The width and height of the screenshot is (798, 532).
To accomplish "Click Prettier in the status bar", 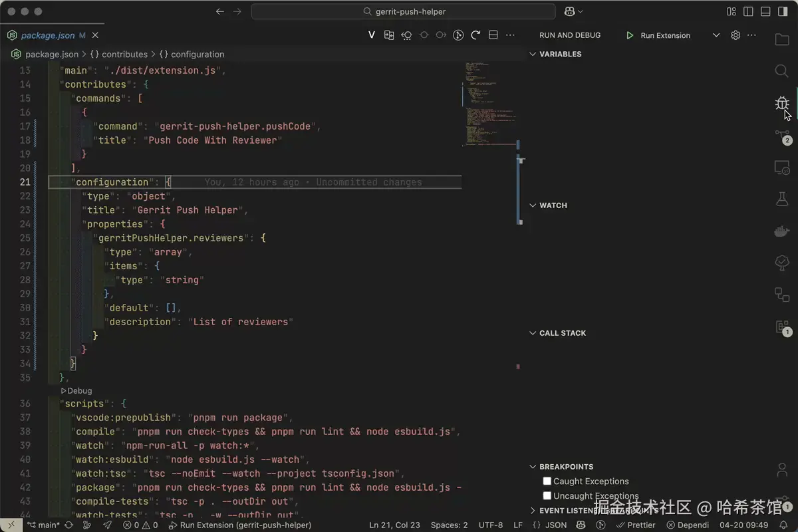I will pyautogui.click(x=636, y=525).
